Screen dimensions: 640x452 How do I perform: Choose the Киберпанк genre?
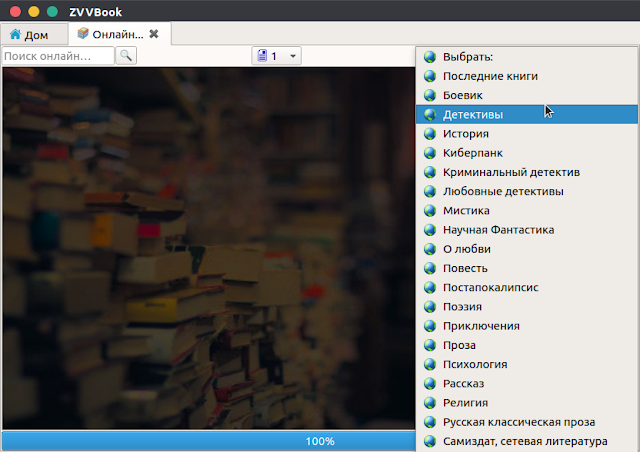[527, 153]
